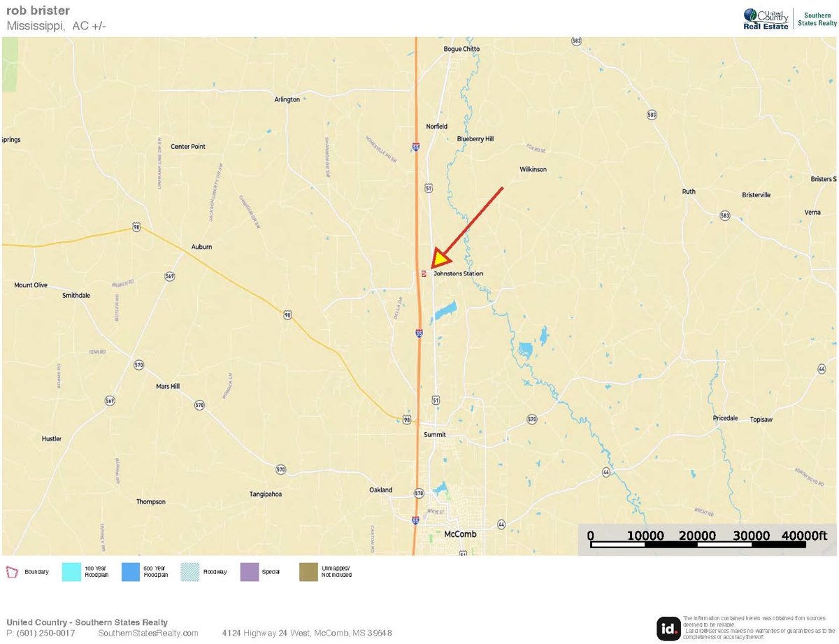
Task: Click the 4124 Highway 24 West address
Action: [307, 634]
